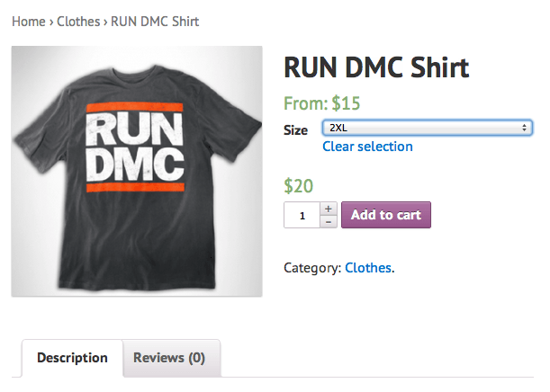The width and height of the screenshot is (550, 392).
Task: Enlarge the RUN DMC shirt product image
Action: click(137, 171)
